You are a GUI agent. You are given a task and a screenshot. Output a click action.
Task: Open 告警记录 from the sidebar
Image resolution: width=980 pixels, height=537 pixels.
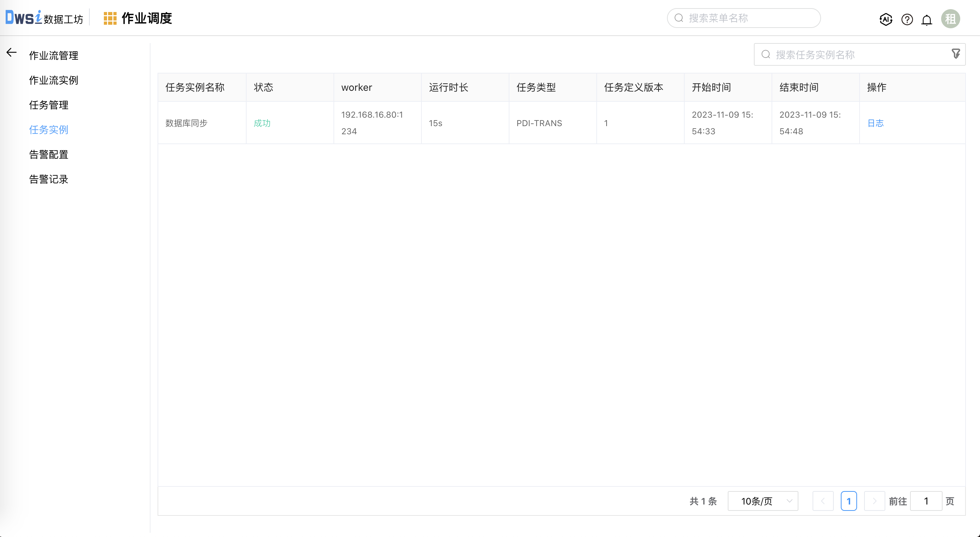(49, 179)
